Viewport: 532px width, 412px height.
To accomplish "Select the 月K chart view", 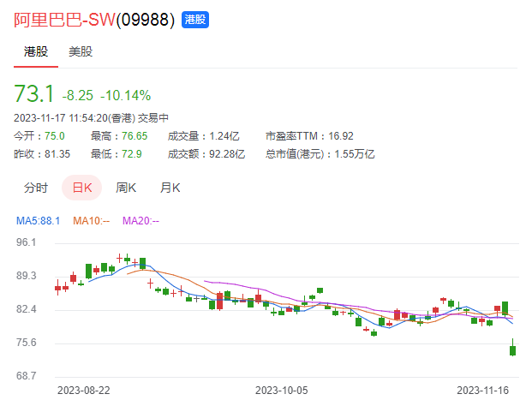I will [x=170, y=188].
